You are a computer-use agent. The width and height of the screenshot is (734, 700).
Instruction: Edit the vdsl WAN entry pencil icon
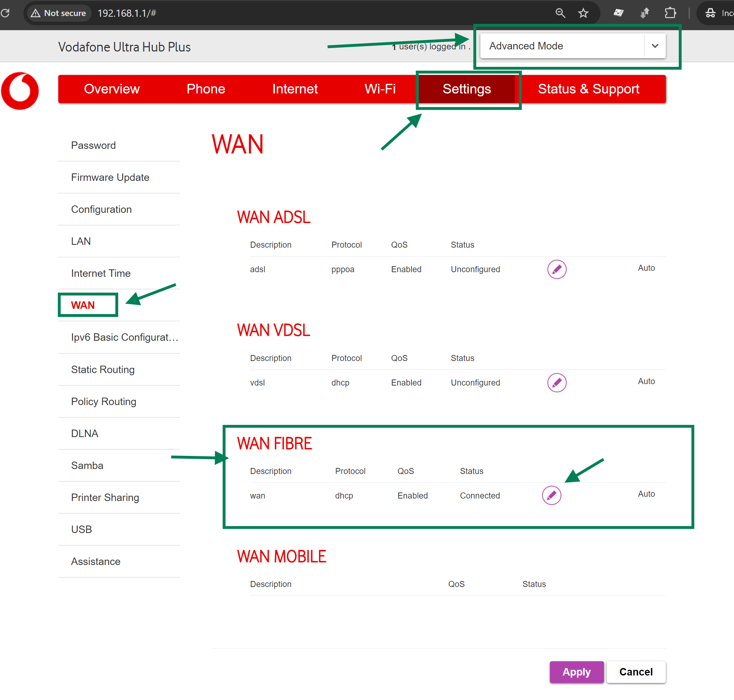(x=557, y=383)
